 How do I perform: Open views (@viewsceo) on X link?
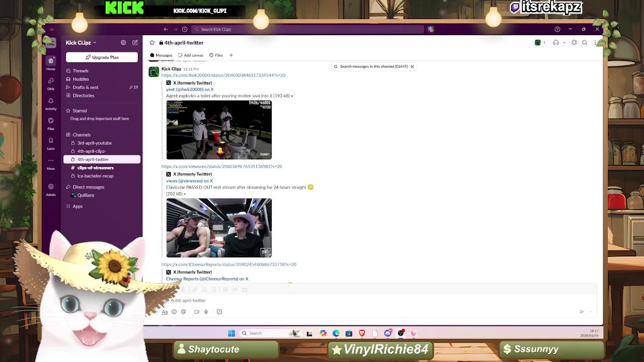189,180
